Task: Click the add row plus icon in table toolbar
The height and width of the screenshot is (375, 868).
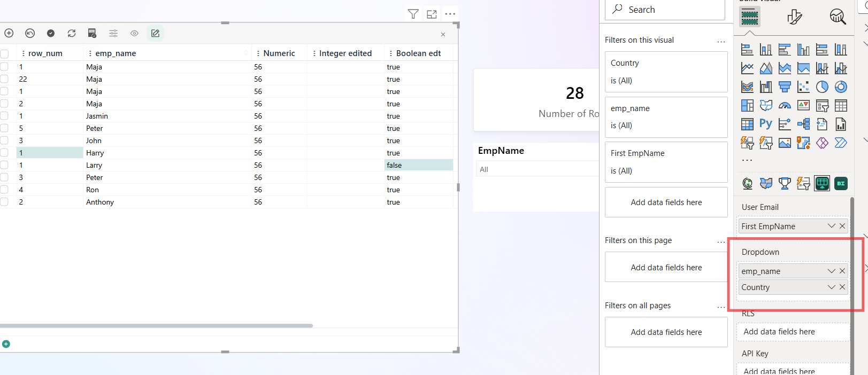Action: click(9, 33)
